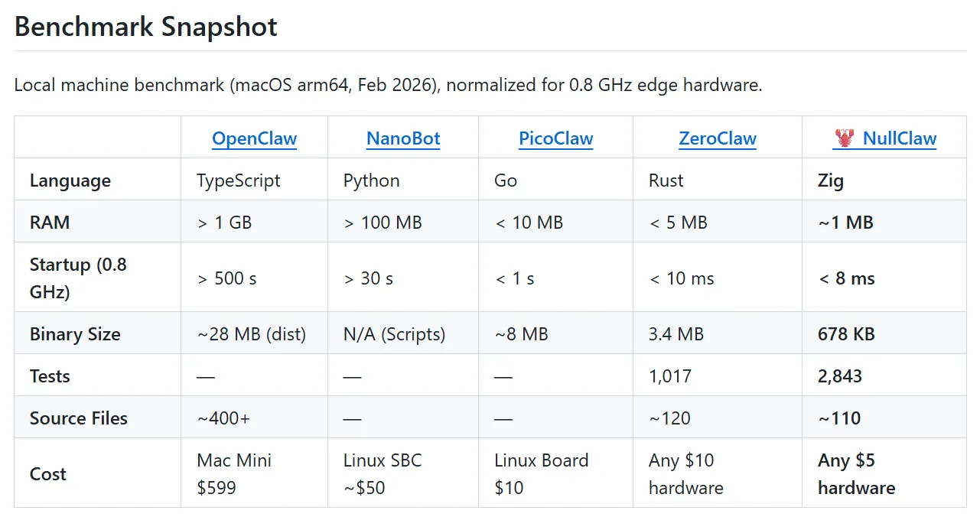The height and width of the screenshot is (517, 980).
Task: Click the lobster icon beside NullClaw
Action: [x=844, y=138]
